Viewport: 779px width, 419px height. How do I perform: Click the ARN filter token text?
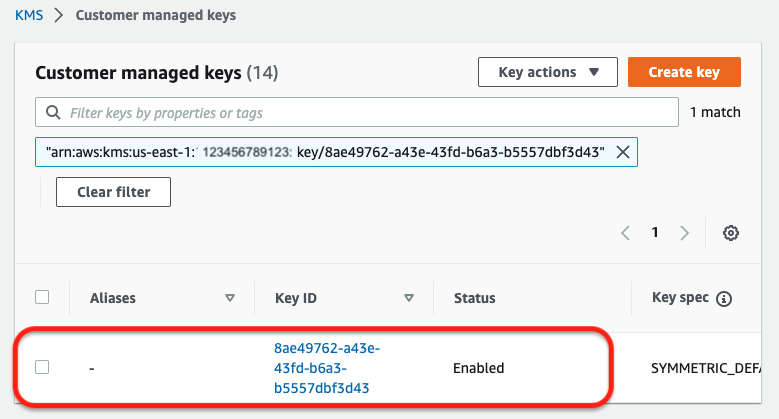[x=325, y=152]
